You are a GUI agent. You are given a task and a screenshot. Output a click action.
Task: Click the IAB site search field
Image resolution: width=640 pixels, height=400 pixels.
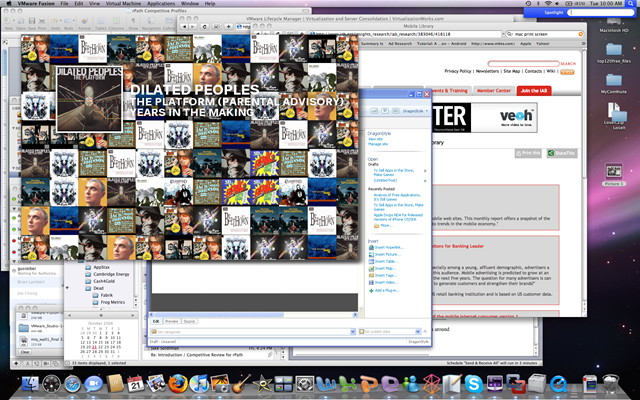[x=523, y=64]
